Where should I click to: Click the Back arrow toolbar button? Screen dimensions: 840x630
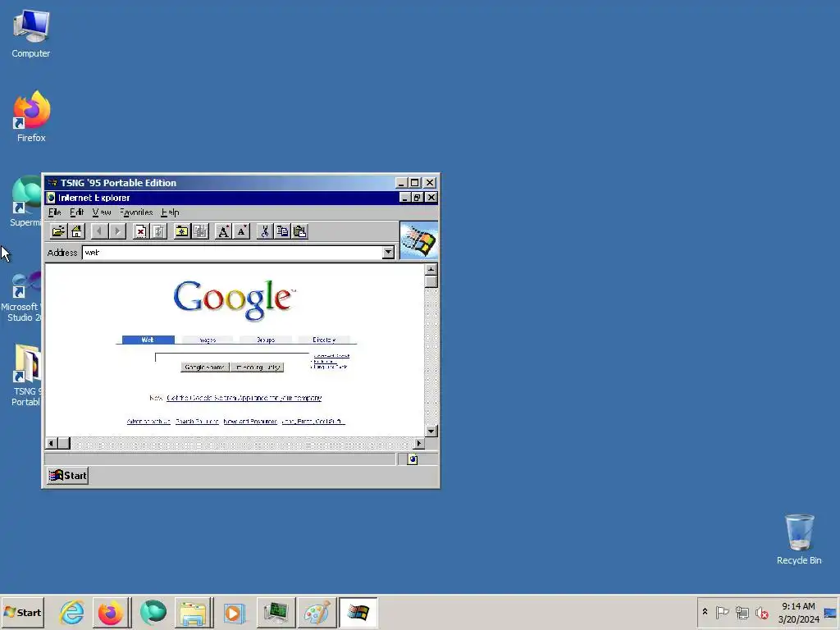coord(99,231)
